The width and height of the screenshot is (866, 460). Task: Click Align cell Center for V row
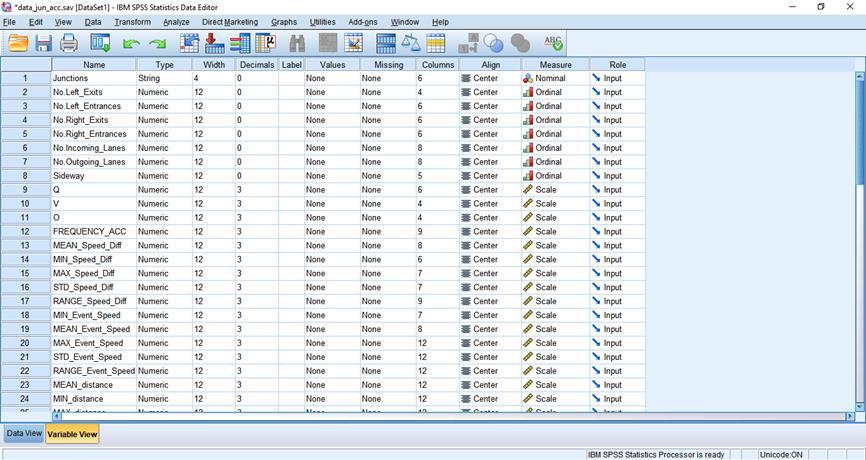pyautogui.click(x=490, y=204)
